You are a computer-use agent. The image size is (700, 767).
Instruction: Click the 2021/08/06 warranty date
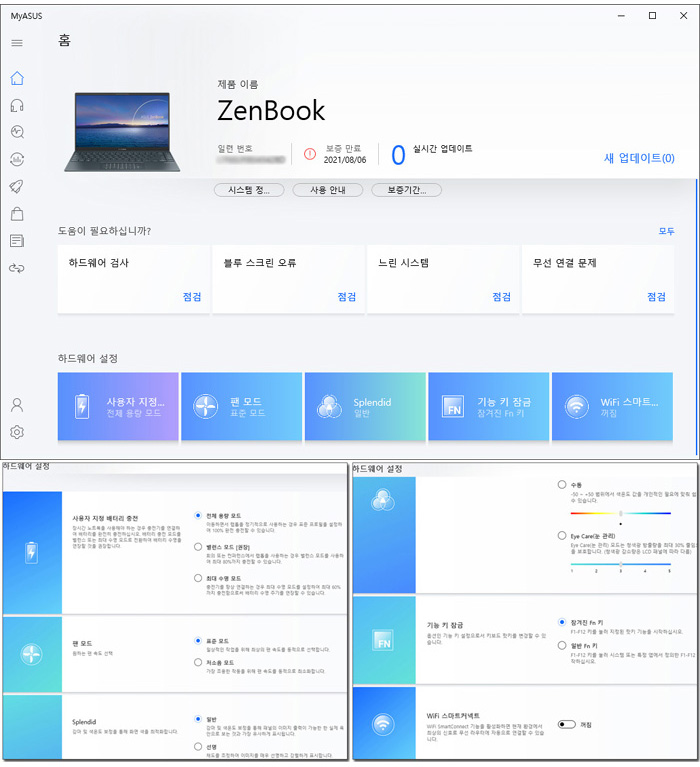pyautogui.click(x=345, y=160)
